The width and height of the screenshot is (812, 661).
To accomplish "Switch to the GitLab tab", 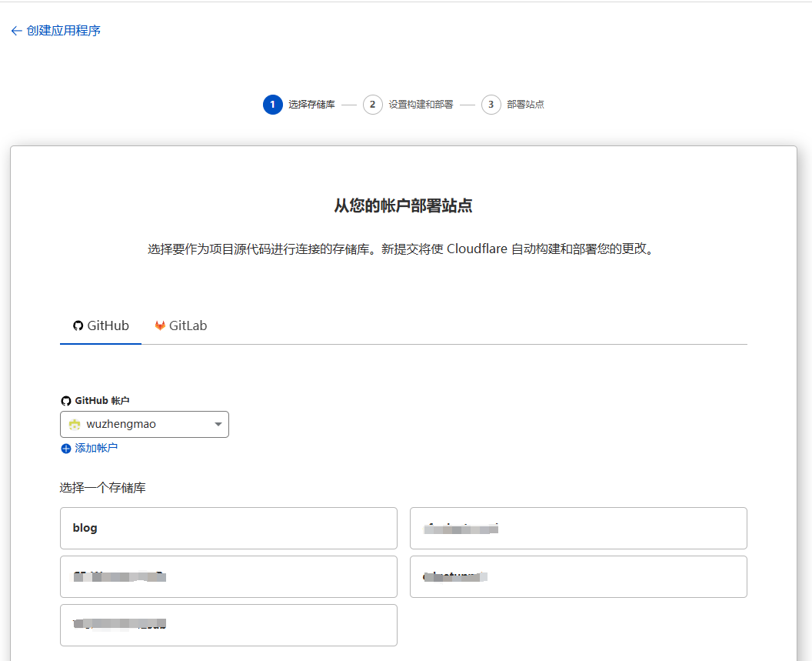I will (x=181, y=325).
